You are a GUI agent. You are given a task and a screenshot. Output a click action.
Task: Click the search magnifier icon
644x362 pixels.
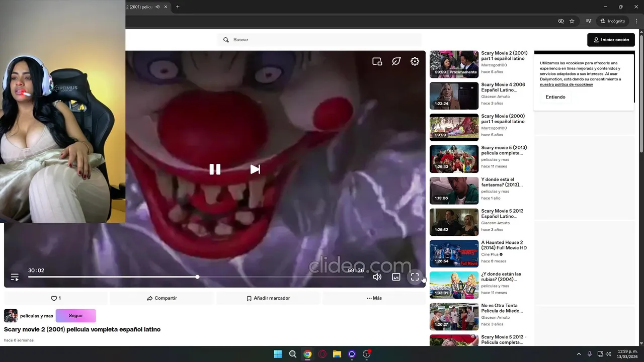(x=226, y=40)
